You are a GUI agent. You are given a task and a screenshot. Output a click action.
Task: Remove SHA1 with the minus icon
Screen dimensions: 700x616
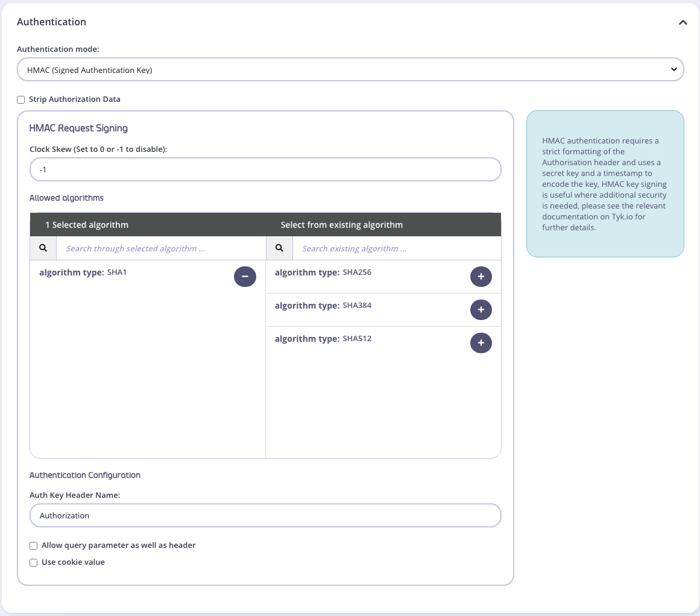click(245, 276)
